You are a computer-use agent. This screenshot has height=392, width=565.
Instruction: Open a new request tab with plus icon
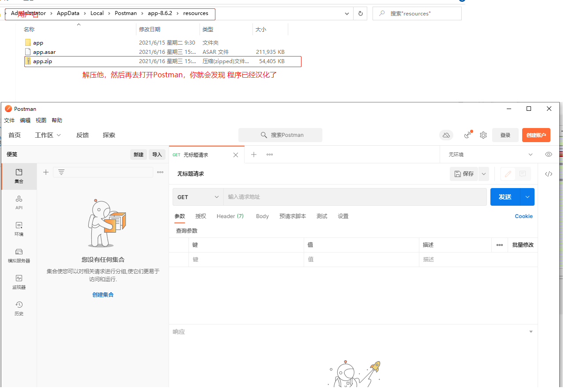(254, 155)
